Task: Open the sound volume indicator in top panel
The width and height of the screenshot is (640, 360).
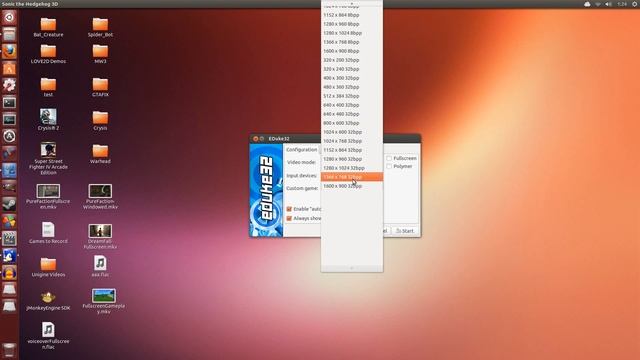Action: click(x=609, y=4)
